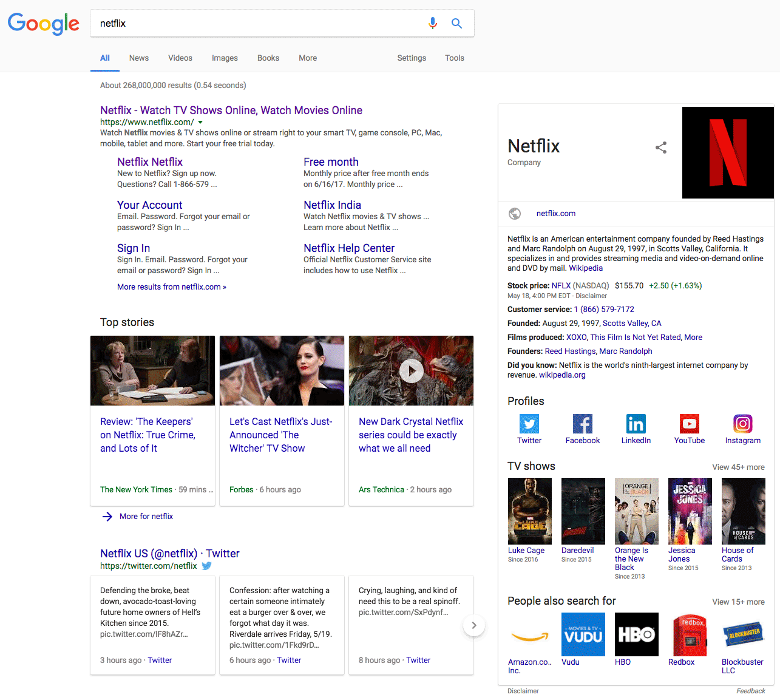Screen dimensions: 780x700
Task: Click View 45+ more TV shows
Action: (x=738, y=467)
